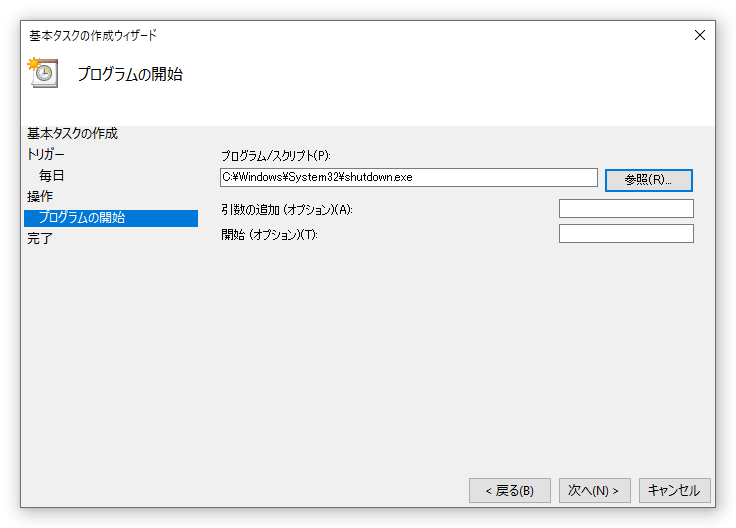Viewport: 736px width, 528px height.
Task: Click the 参照(R)... browse button
Action: pos(648,180)
